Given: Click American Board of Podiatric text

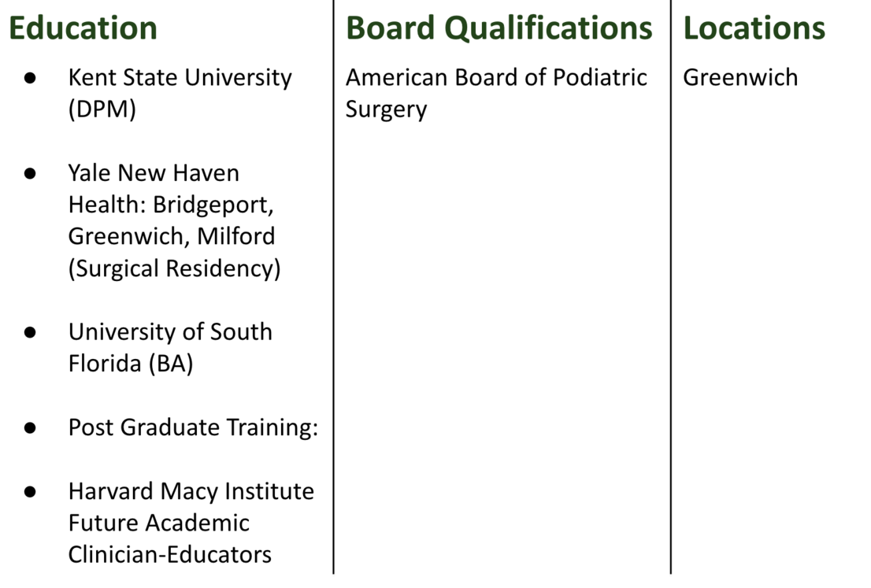Looking at the screenshot, I should click(496, 78).
